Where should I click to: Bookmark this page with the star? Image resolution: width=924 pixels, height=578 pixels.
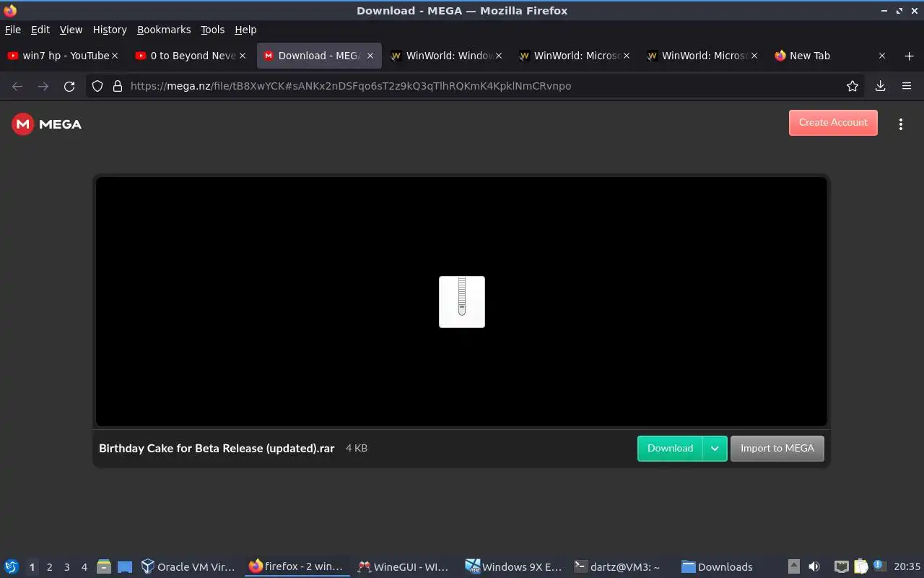(853, 86)
